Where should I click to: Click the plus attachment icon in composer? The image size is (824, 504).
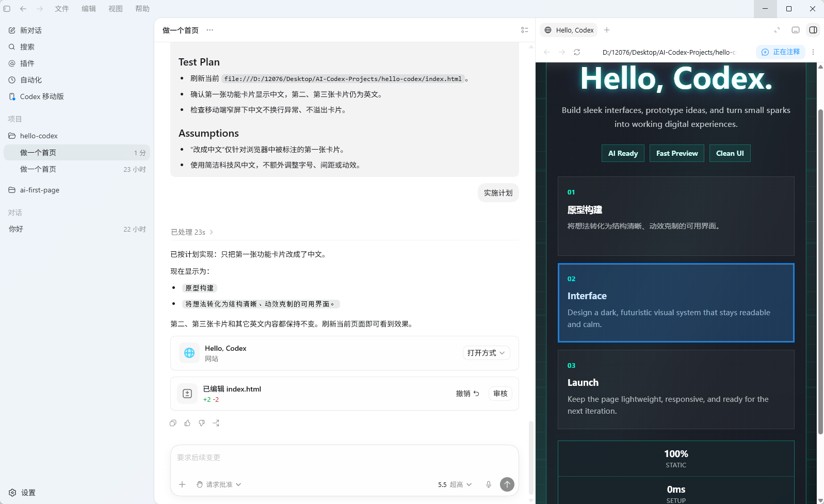182,484
